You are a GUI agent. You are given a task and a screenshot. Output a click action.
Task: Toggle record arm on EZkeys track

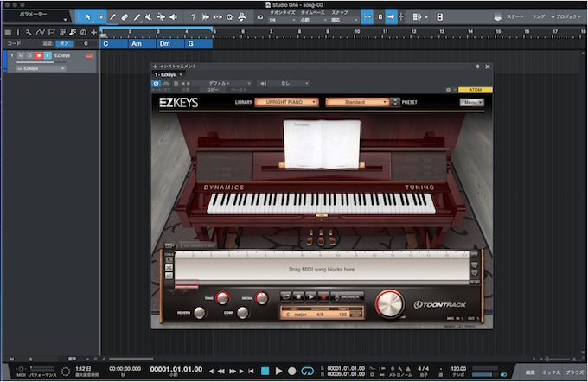[38, 55]
